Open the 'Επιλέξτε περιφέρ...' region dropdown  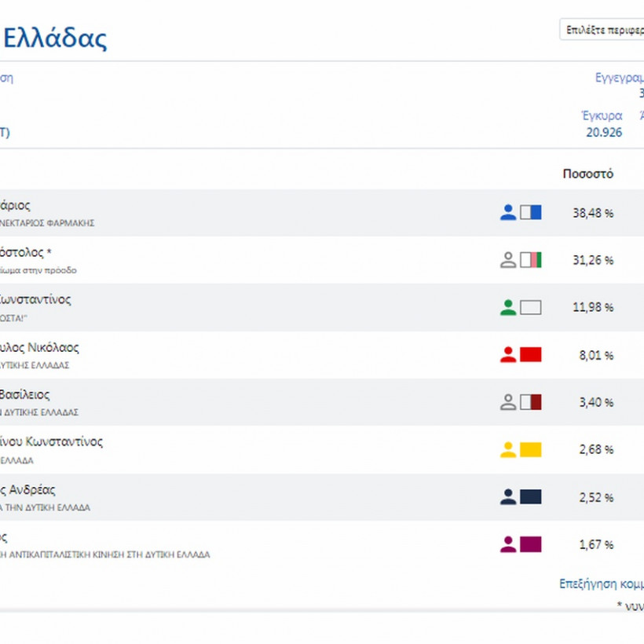(601, 30)
